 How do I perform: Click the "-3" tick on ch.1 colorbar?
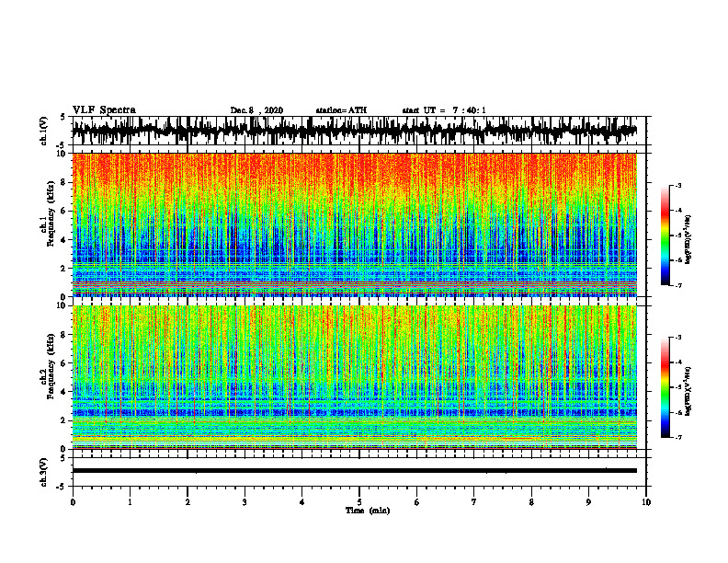click(677, 186)
